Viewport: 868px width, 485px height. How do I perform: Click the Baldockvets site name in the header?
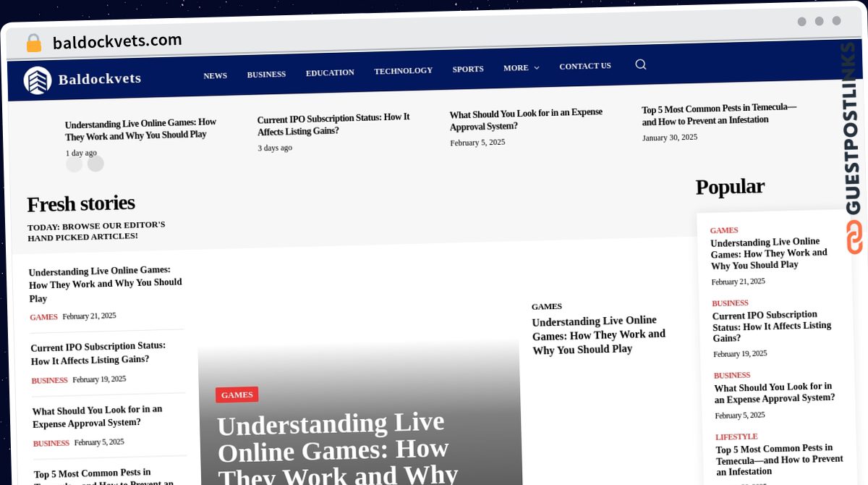(x=100, y=79)
